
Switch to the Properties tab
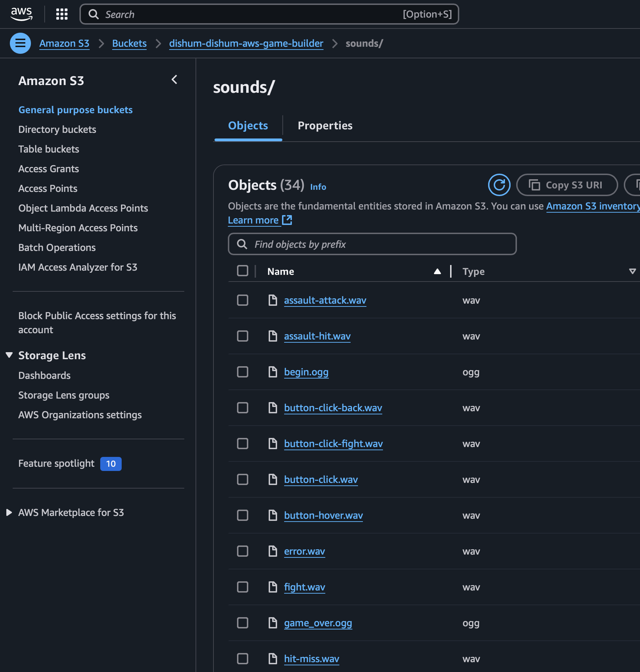(325, 126)
